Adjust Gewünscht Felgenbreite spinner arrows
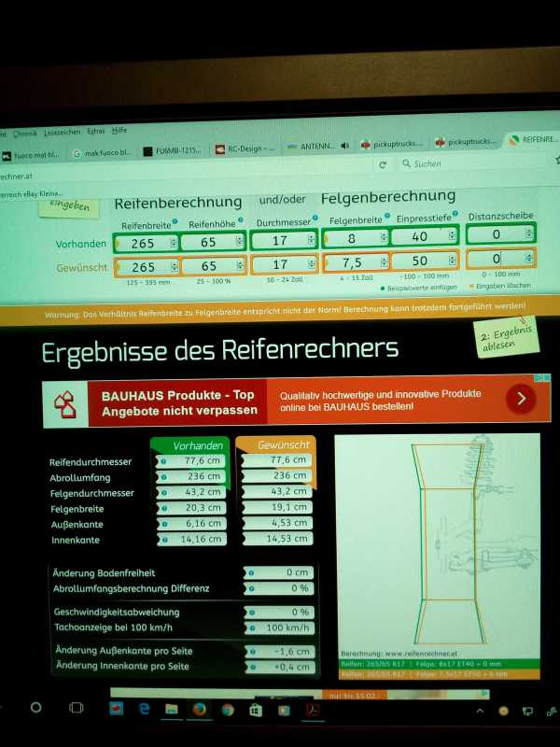The height and width of the screenshot is (747, 560). (385, 261)
